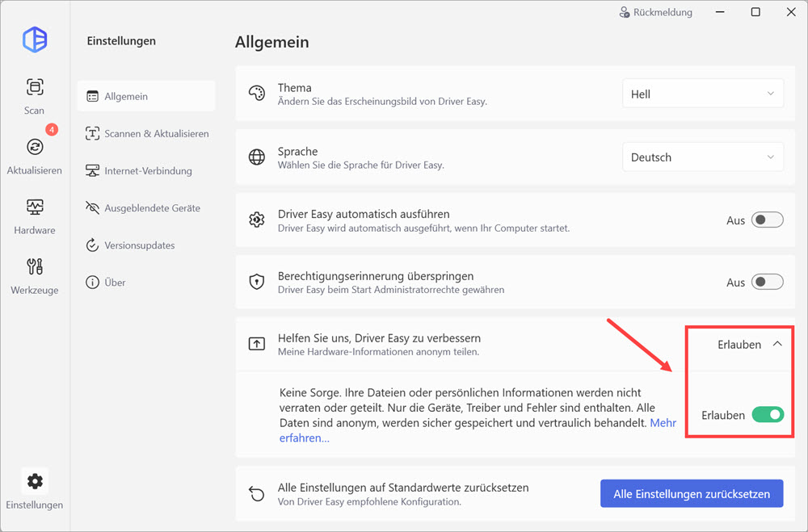Click the Allgemein list icon
This screenshot has height=532, width=808.
(x=92, y=96)
